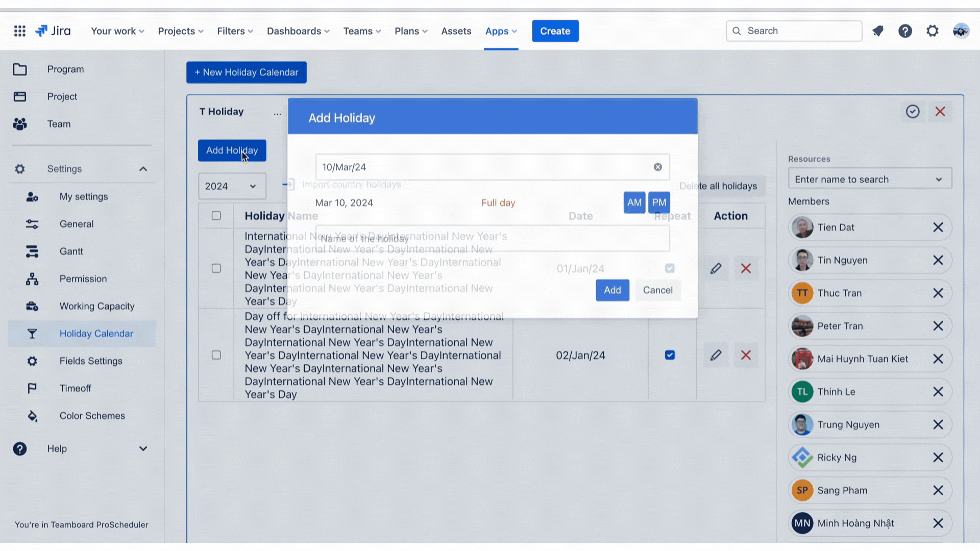This screenshot has width=980, height=551.
Task: Toggle the repeat checkbox for 02/Jan/24
Action: tap(670, 355)
